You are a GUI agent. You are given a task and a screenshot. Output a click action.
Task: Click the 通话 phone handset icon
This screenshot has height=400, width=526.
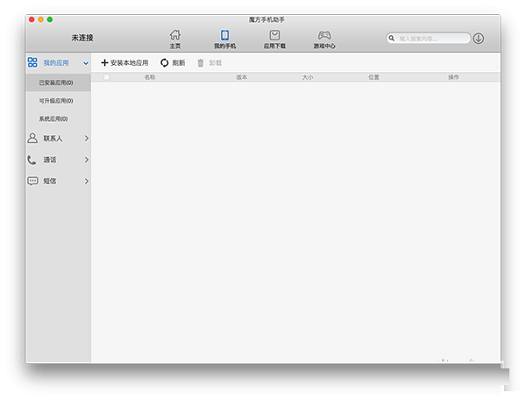click(x=32, y=160)
